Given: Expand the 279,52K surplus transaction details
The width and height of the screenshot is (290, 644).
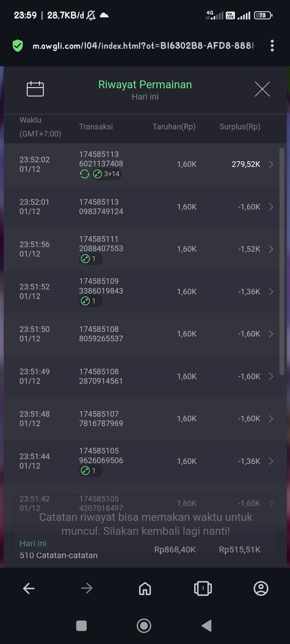Looking at the screenshot, I should (271, 164).
